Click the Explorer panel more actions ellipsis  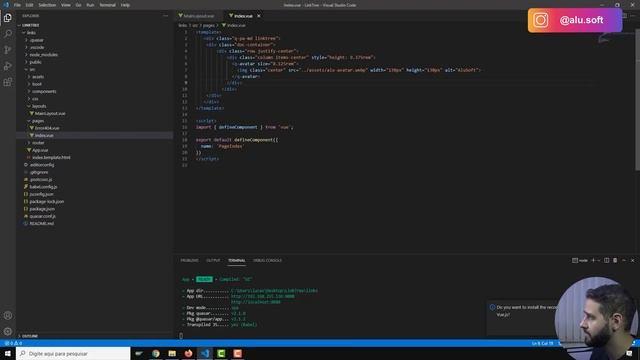(165, 16)
